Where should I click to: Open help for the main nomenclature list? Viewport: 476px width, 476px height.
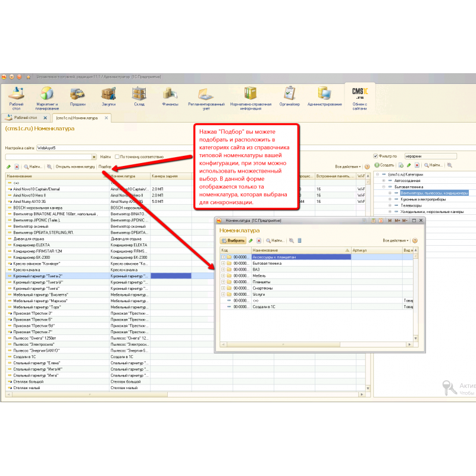(x=367, y=167)
